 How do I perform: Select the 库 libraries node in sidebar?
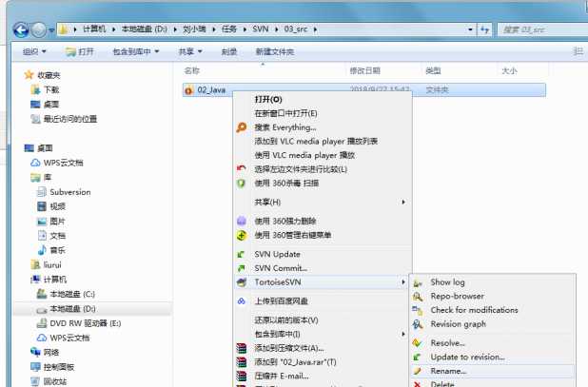pos(48,177)
